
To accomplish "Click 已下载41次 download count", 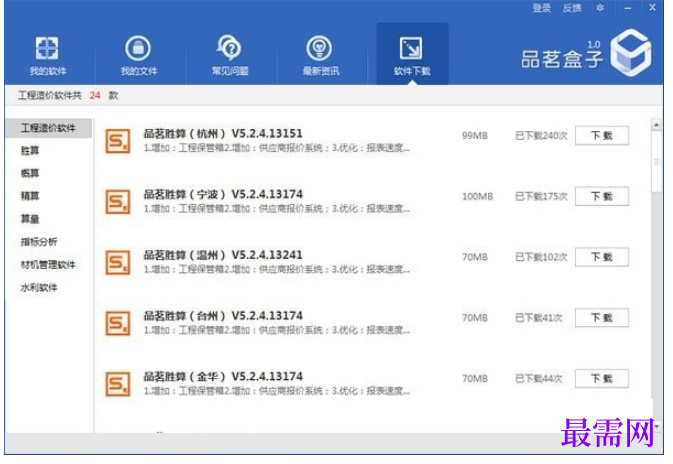I will click(539, 318).
